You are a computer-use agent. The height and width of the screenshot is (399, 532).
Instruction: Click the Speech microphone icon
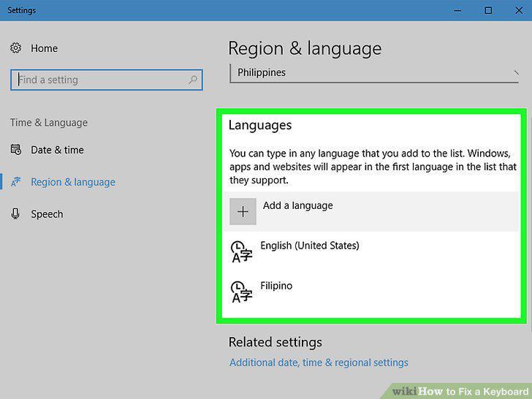(15, 213)
